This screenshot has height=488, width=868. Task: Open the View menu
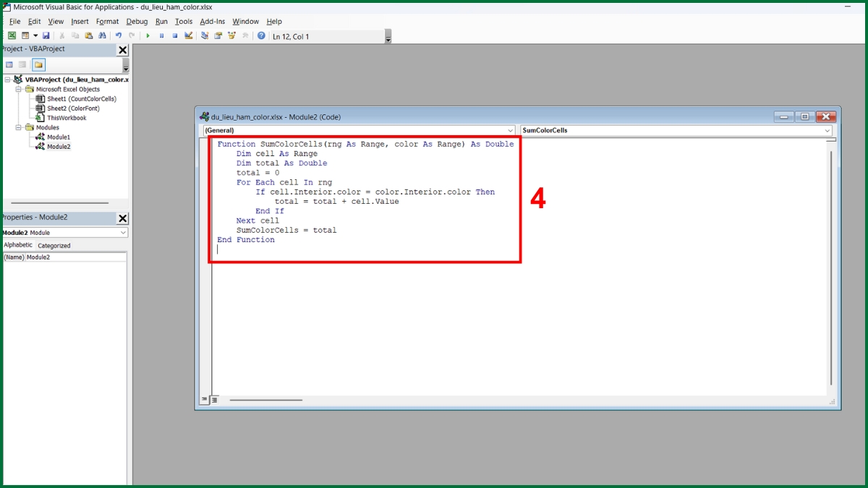[x=56, y=22]
